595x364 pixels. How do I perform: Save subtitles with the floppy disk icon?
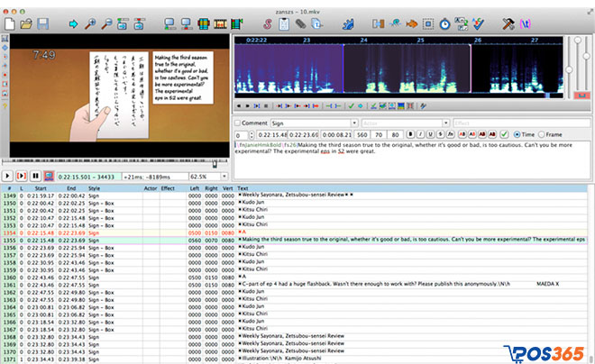pos(45,22)
